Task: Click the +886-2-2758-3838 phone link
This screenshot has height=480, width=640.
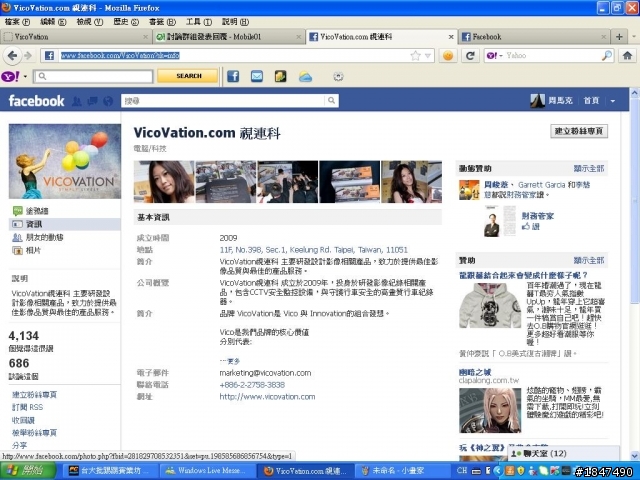Action: 252,385
